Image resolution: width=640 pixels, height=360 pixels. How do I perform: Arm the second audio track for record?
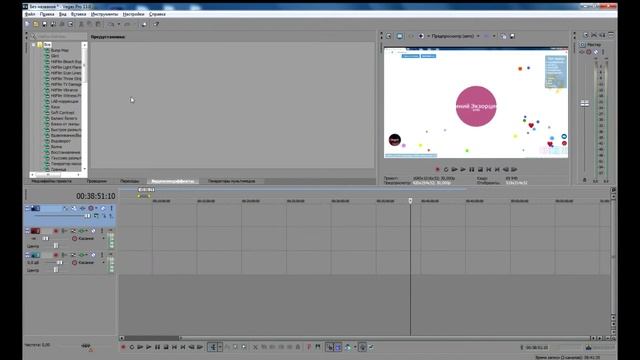56,255
